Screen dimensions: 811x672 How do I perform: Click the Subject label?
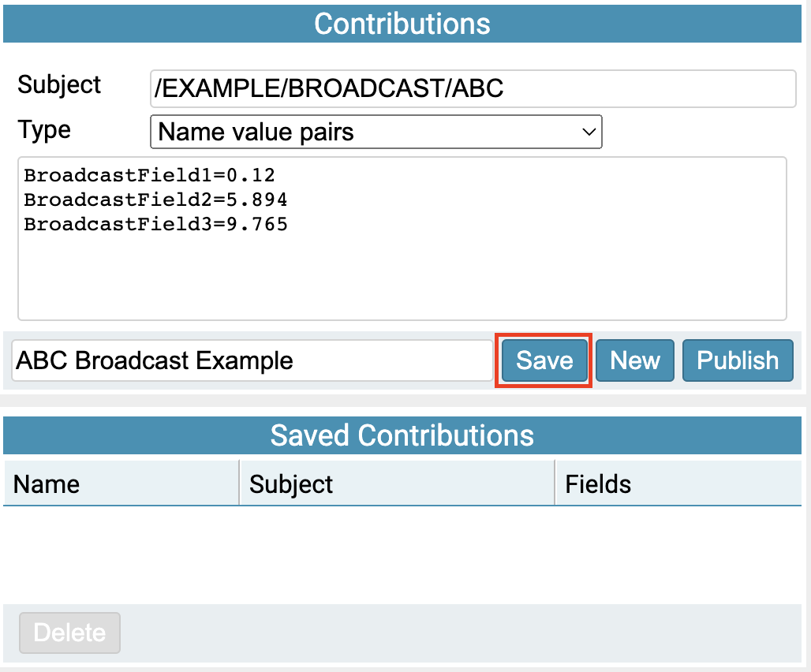click(x=59, y=85)
